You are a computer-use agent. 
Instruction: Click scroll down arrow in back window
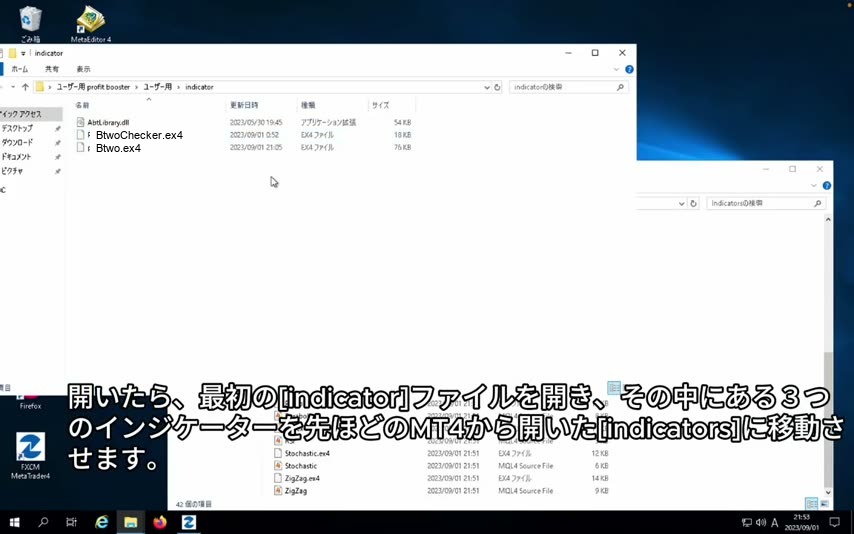(x=828, y=492)
